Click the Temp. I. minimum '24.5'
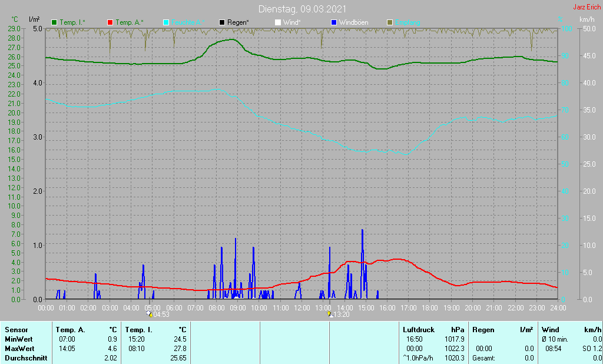603x364 pixels. coord(180,339)
